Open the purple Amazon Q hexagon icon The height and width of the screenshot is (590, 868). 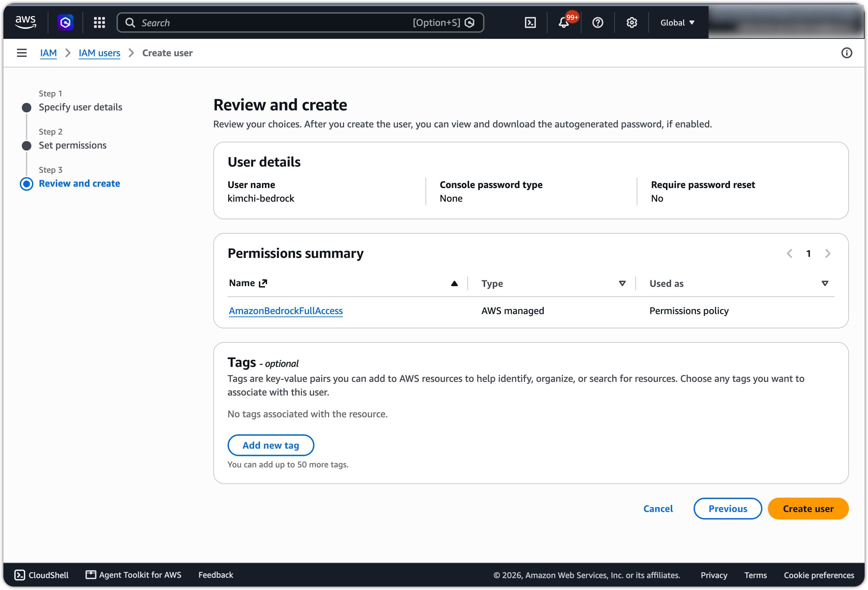[x=65, y=22]
